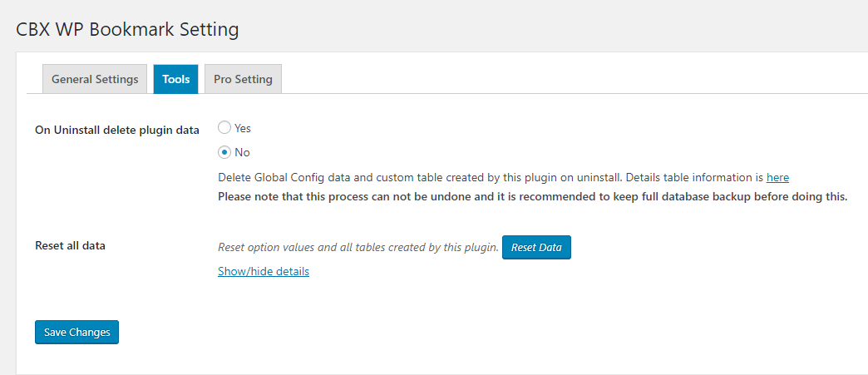868x375 pixels.
Task: Click the italic "Reset option values" description
Action: 358,248
